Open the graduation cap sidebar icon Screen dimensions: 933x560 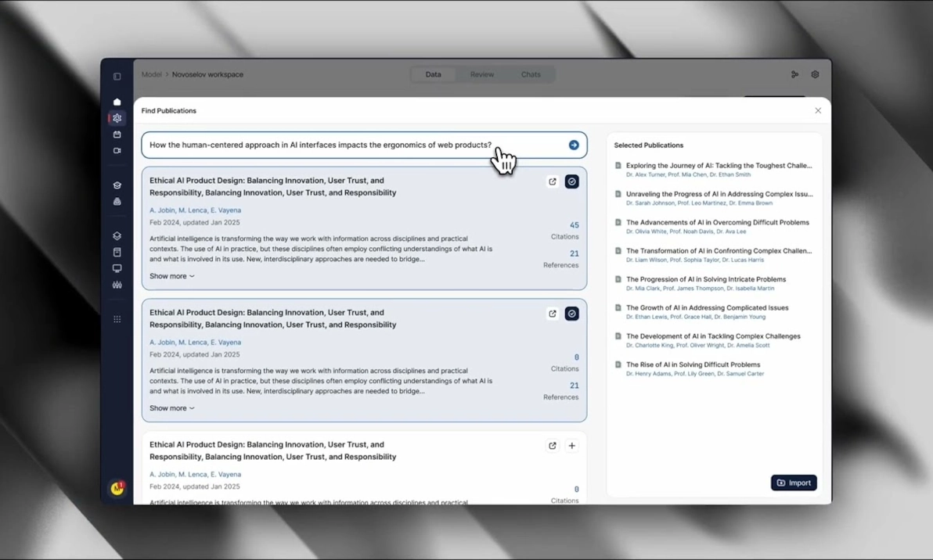tap(117, 185)
